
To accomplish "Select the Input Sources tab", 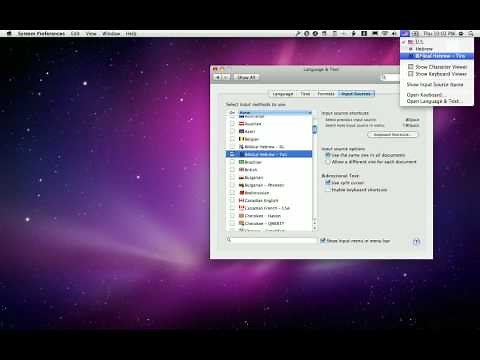I will [x=356, y=94].
